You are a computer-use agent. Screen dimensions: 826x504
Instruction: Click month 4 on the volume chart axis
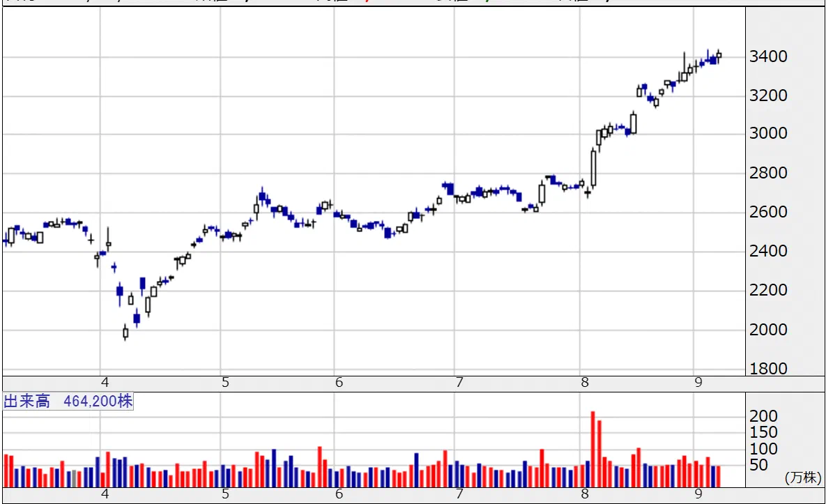(105, 494)
